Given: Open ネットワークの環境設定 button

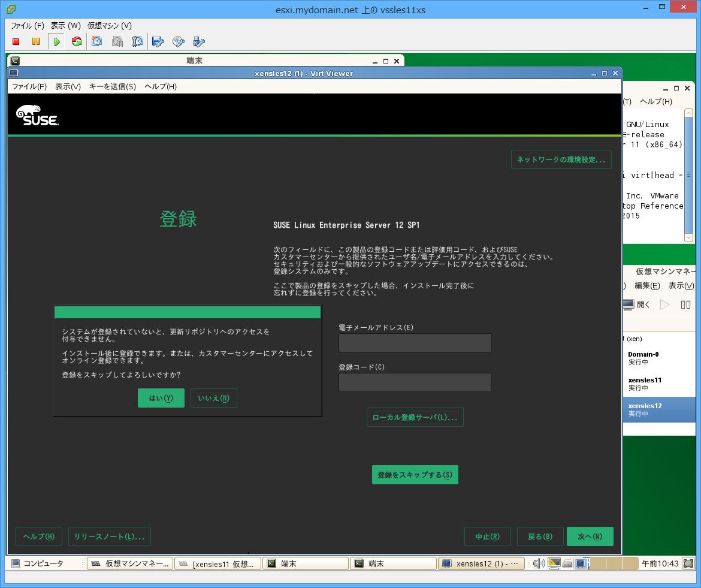Looking at the screenshot, I should coord(561,159).
